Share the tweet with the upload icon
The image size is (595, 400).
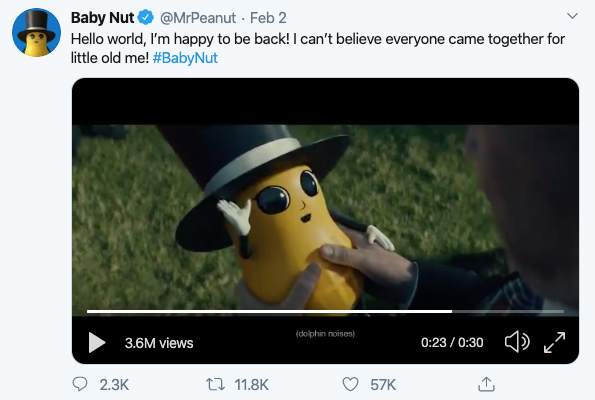[x=486, y=384]
